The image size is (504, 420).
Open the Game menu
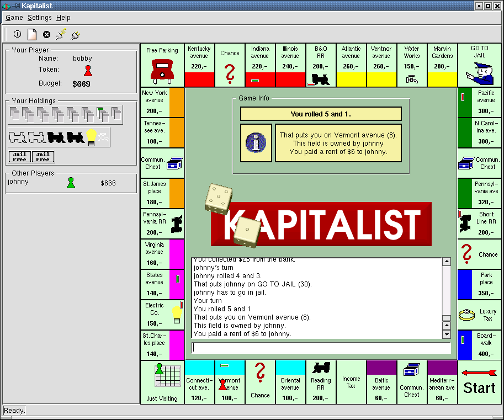tap(14, 18)
